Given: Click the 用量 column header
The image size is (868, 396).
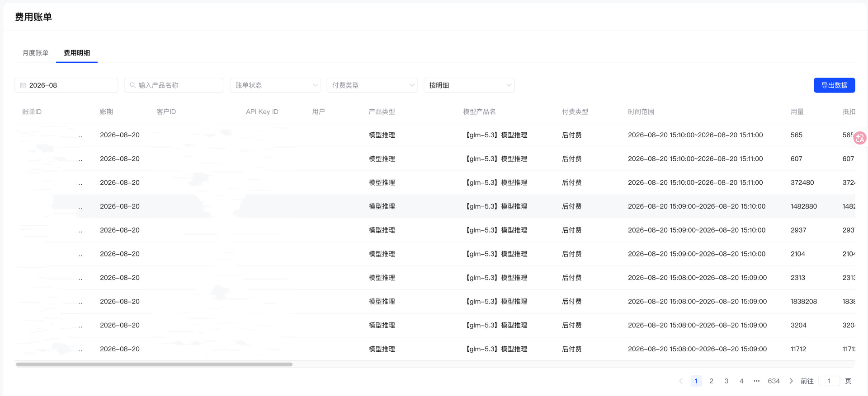Looking at the screenshot, I should coord(797,112).
